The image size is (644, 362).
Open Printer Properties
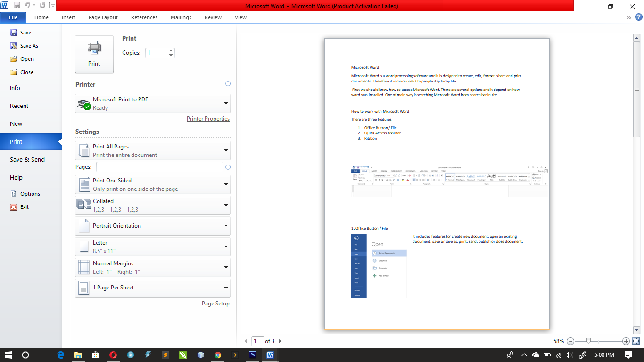[208, 119]
